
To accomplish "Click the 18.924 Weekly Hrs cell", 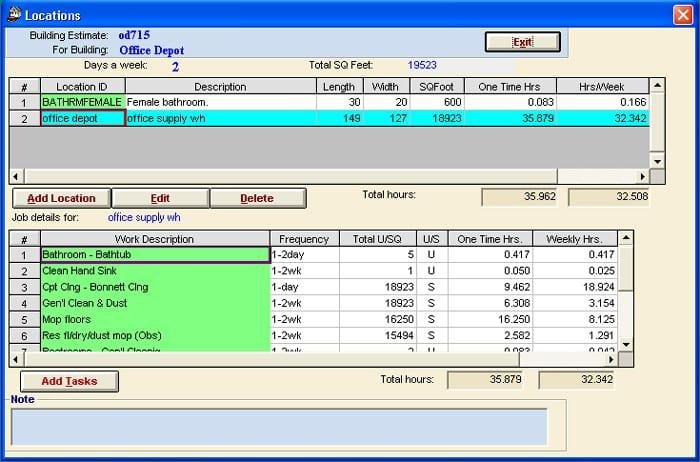I will pos(575,287).
